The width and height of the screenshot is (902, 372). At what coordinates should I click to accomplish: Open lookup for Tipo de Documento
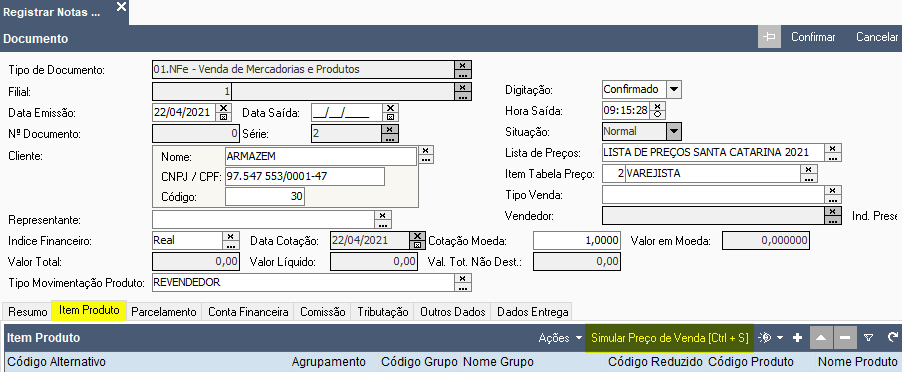(463, 74)
